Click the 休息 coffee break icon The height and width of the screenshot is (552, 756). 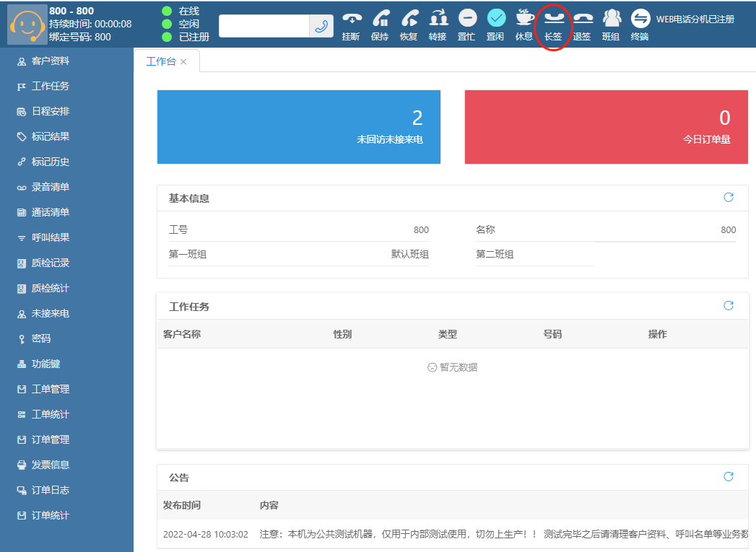coord(525,19)
